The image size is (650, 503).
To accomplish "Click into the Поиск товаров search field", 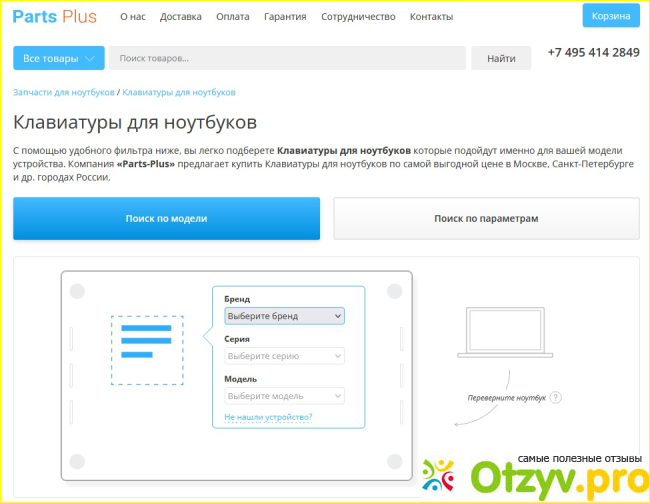I will click(x=287, y=59).
